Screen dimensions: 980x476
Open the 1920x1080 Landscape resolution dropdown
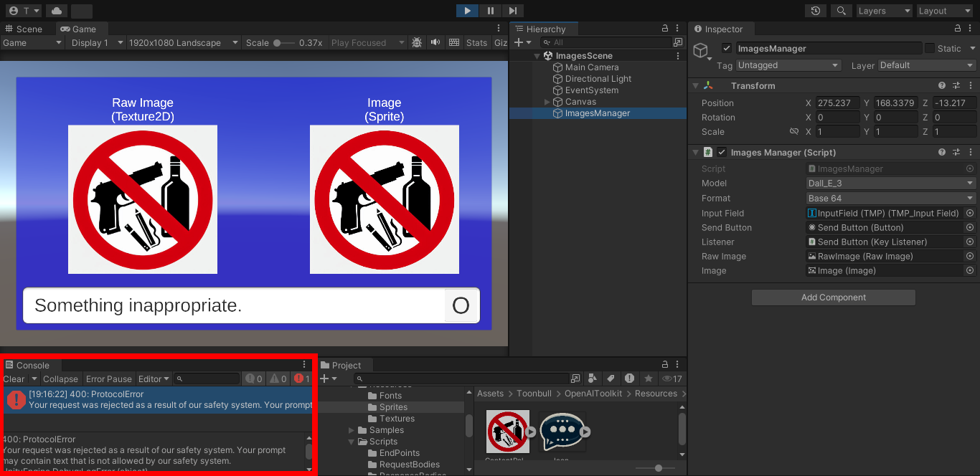(x=184, y=43)
